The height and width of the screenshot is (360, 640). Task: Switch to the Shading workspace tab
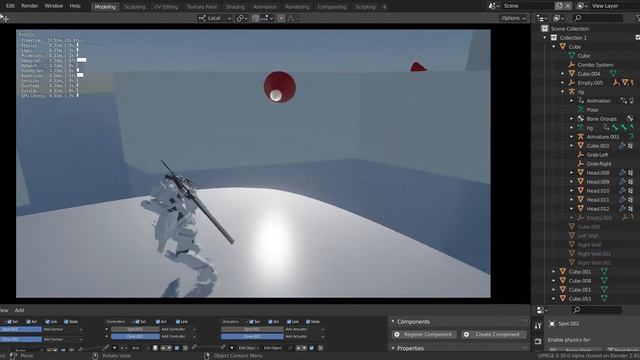pos(235,7)
